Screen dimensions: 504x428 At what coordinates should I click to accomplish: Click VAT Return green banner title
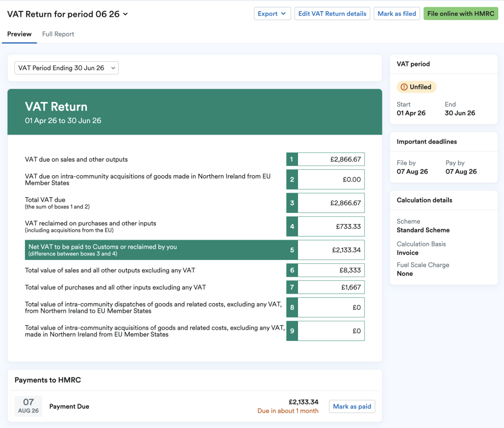point(56,107)
